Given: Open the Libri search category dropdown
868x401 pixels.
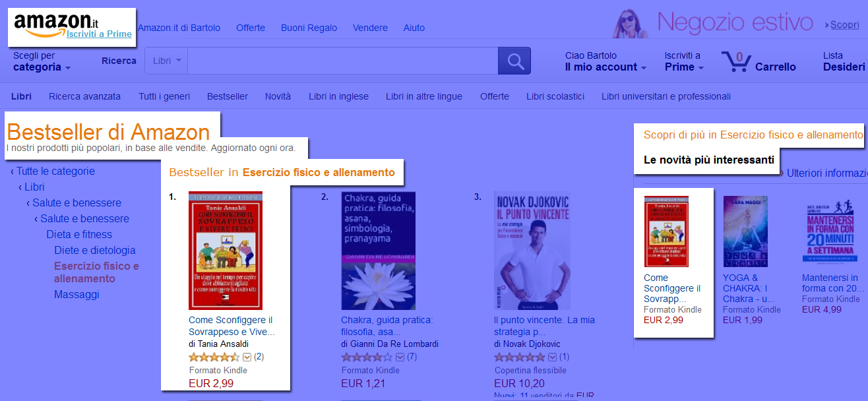Looking at the screenshot, I should 166,61.
